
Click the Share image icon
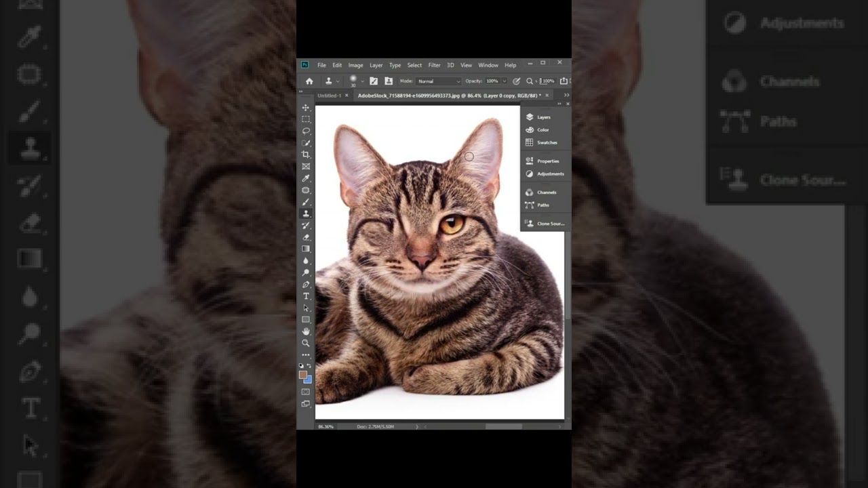click(x=564, y=81)
